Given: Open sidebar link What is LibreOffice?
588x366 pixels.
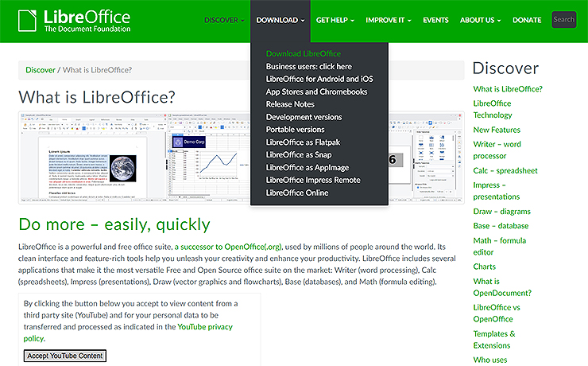Looking at the screenshot, I should (x=508, y=89).
